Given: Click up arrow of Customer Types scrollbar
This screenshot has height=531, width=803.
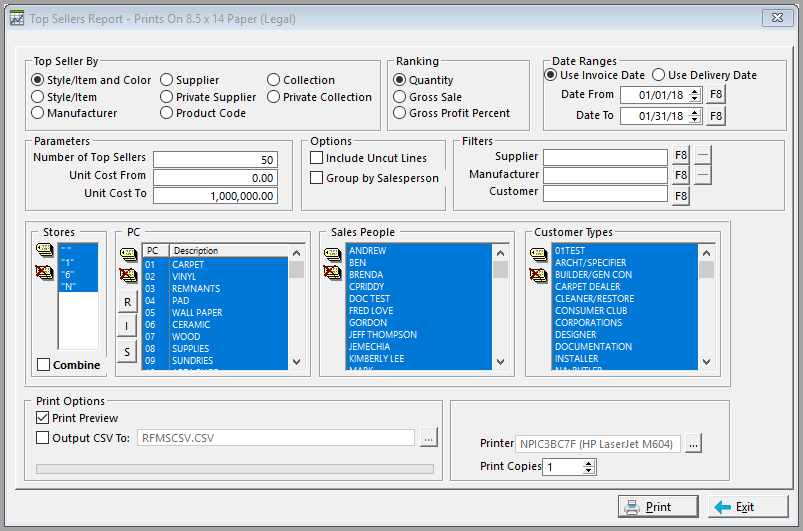Looking at the screenshot, I should (x=706, y=253).
